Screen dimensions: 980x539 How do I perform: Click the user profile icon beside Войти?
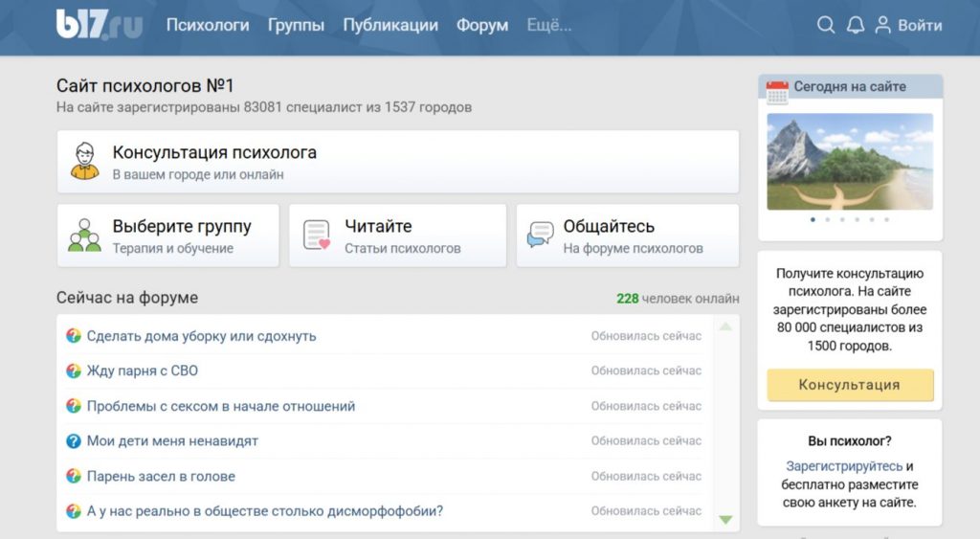click(x=882, y=25)
